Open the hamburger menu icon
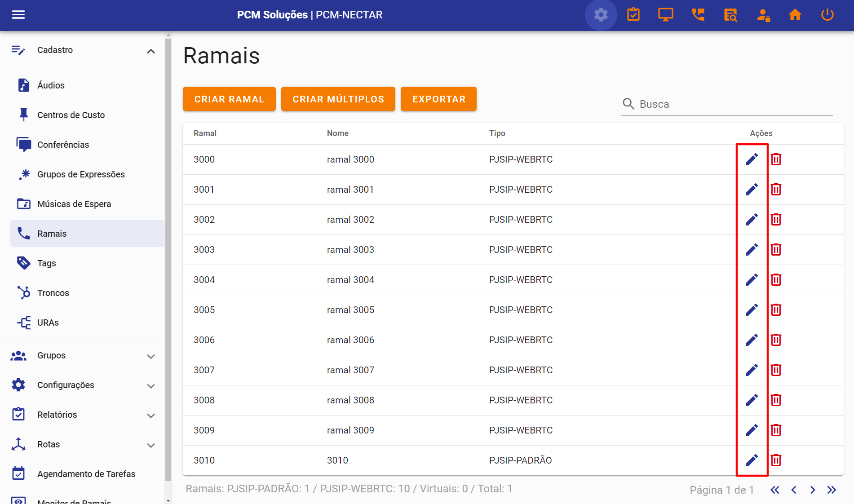This screenshot has width=854, height=504. 18,15
